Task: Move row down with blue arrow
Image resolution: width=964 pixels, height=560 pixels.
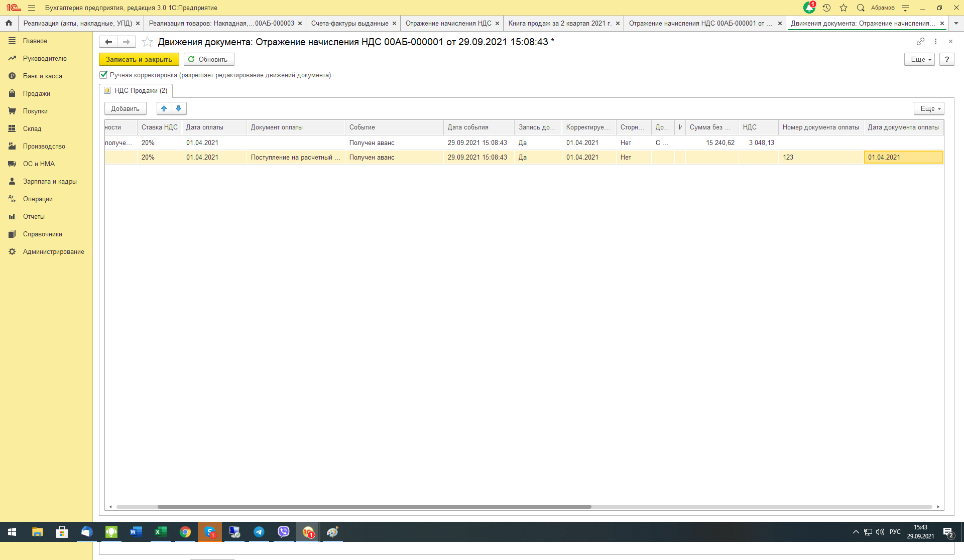Action: point(179,108)
